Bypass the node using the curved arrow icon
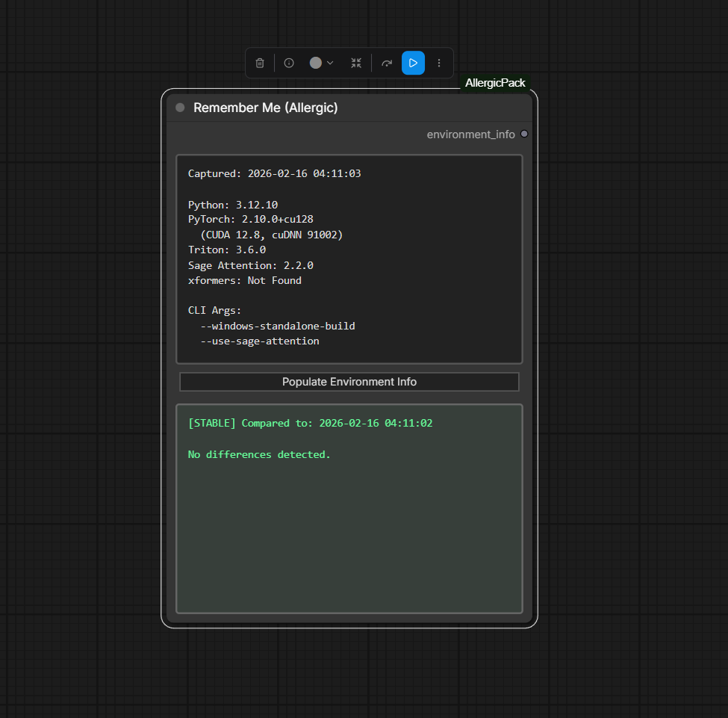The width and height of the screenshot is (728, 718). (x=387, y=63)
